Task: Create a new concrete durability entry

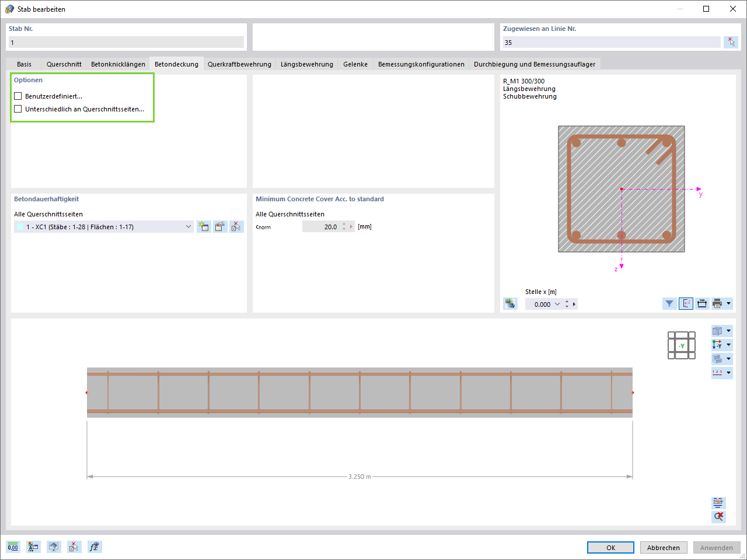Action: pyautogui.click(x=204, y=227)
